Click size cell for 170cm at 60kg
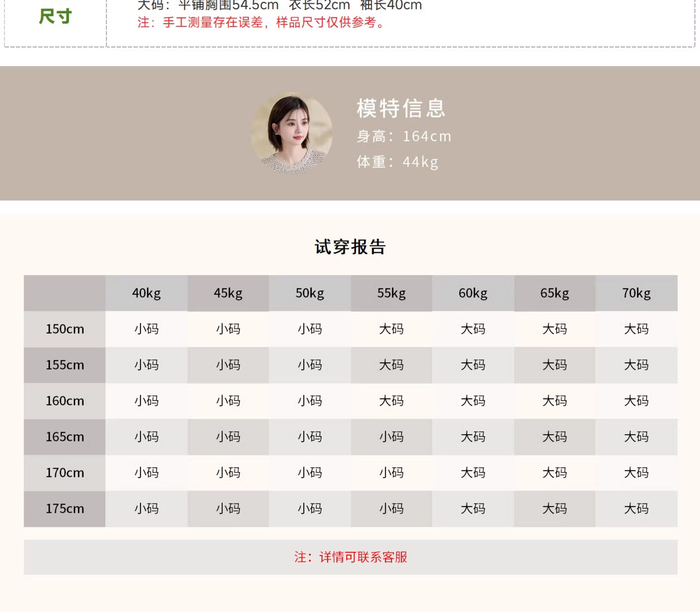The height and width of the screenshot is (612, 700). click(473, 473)
